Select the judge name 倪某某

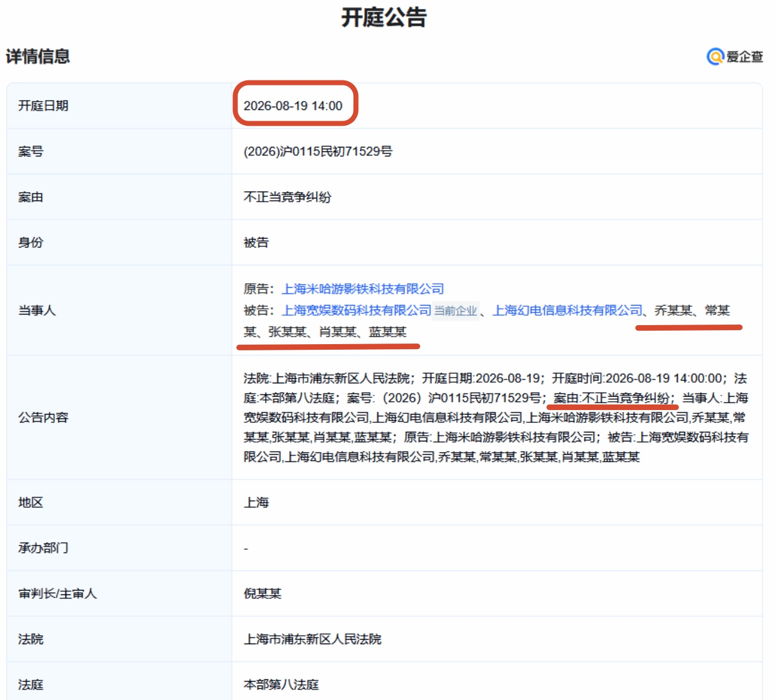263,593
